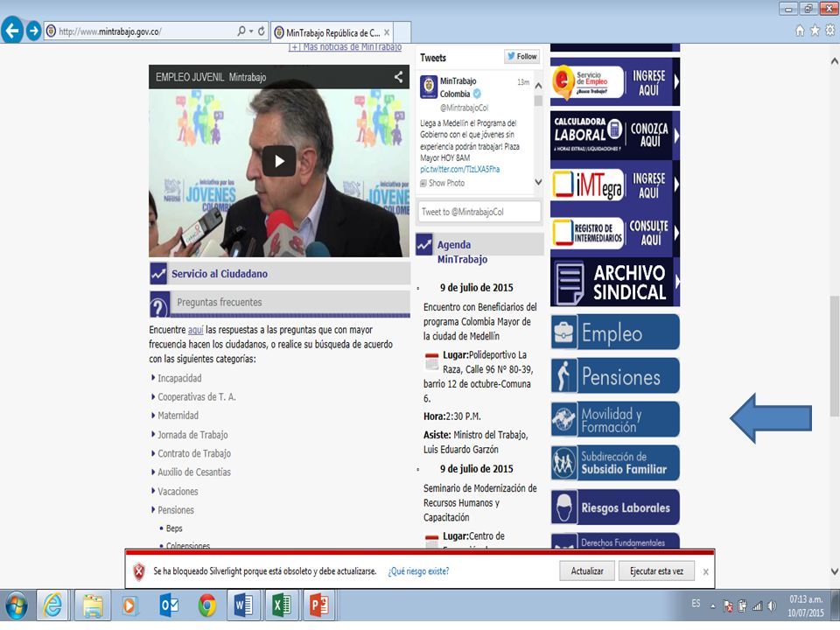Click Ejecutar esta vez button
Image resolution: width=840 pixels, height=630 pixels.
[656, 571]
